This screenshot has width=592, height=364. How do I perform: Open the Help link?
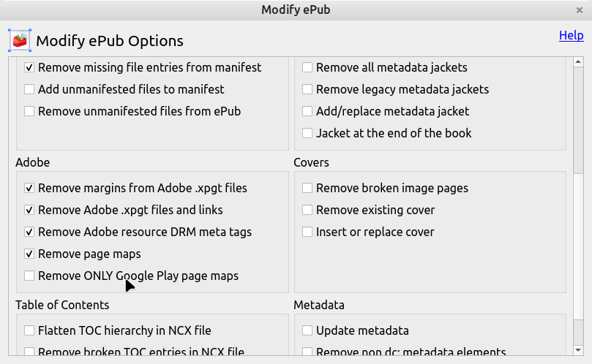pos(571,35)
